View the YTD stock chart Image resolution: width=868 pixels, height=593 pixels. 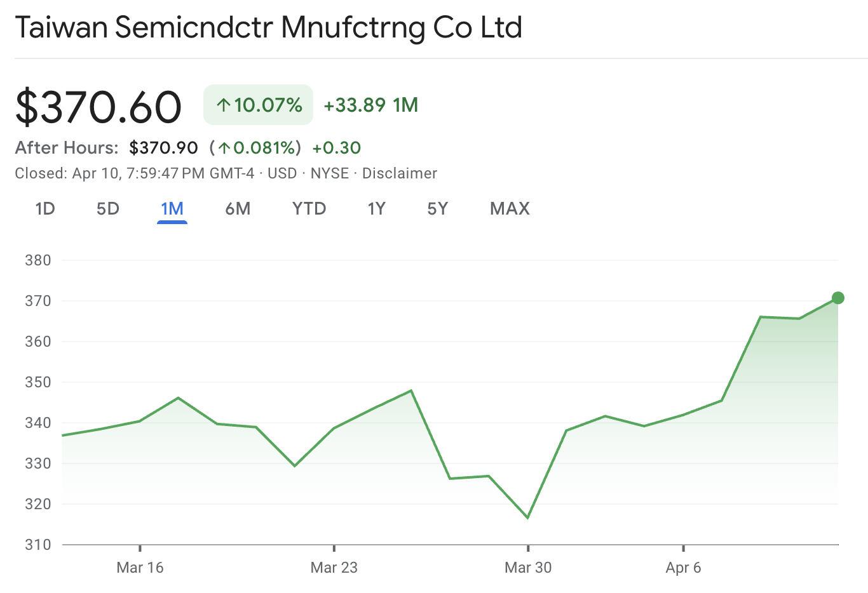click(309, 208)
